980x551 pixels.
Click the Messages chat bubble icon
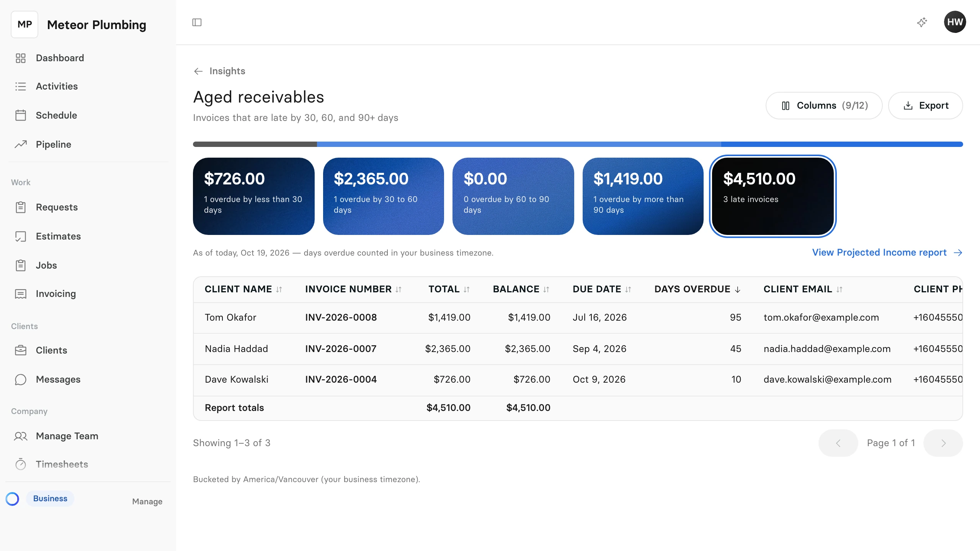pos(21,380)
